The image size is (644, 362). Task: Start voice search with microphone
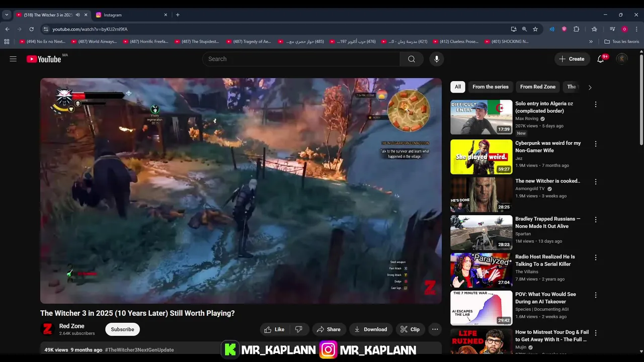436,59
